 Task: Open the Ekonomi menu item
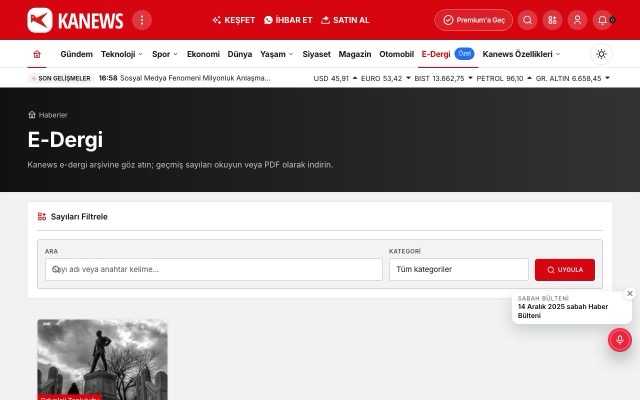tap(203, 54)
